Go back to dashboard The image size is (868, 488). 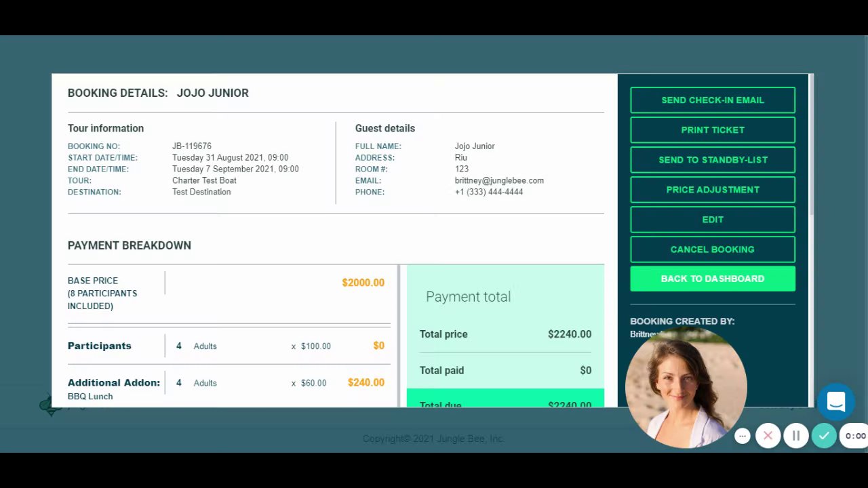[713, 279]
